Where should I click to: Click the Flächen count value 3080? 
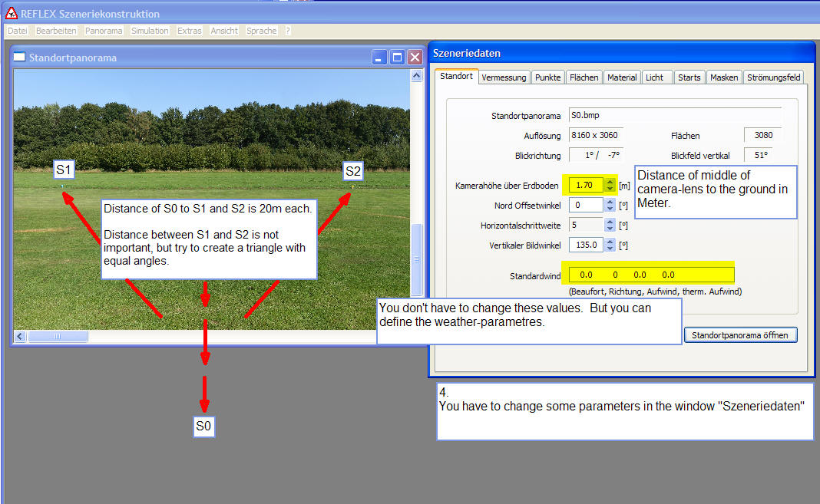point(763,135)
